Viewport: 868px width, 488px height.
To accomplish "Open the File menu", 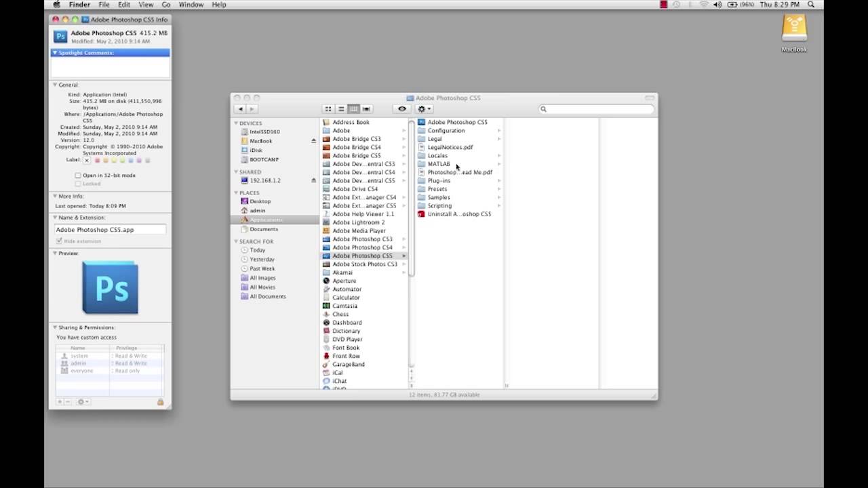I will tap(104, 5).
